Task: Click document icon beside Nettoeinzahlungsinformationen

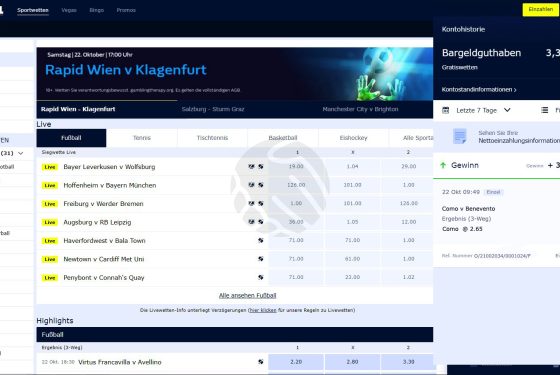Action: pos(460,136)
